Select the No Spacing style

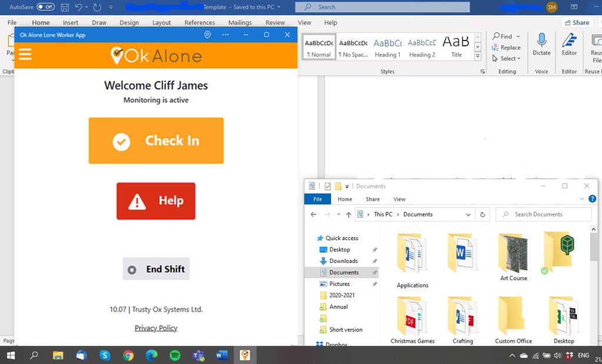353,47
